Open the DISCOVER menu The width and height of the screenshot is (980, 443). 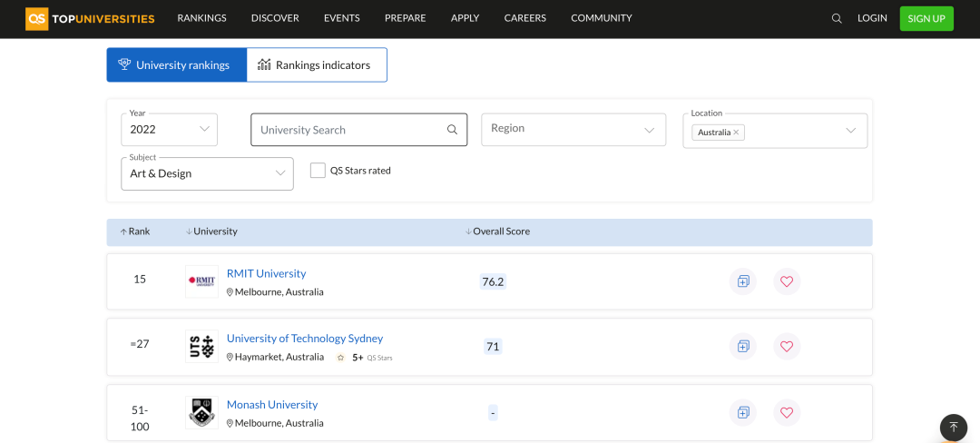click(x=275, y=18)
